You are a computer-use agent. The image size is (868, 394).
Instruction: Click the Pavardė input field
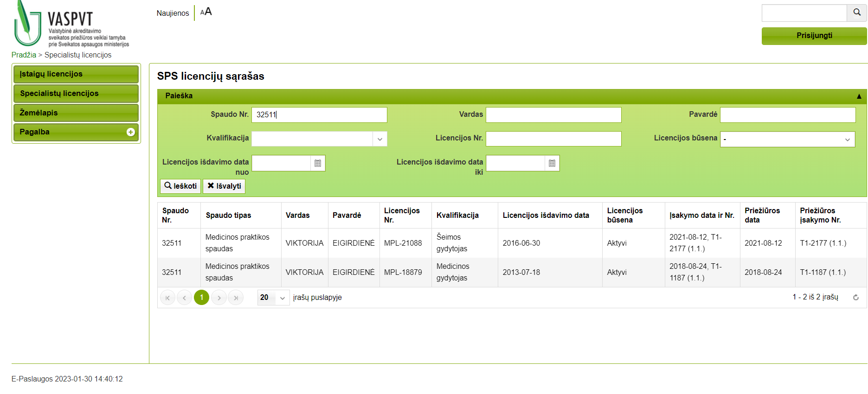(787, 115)
